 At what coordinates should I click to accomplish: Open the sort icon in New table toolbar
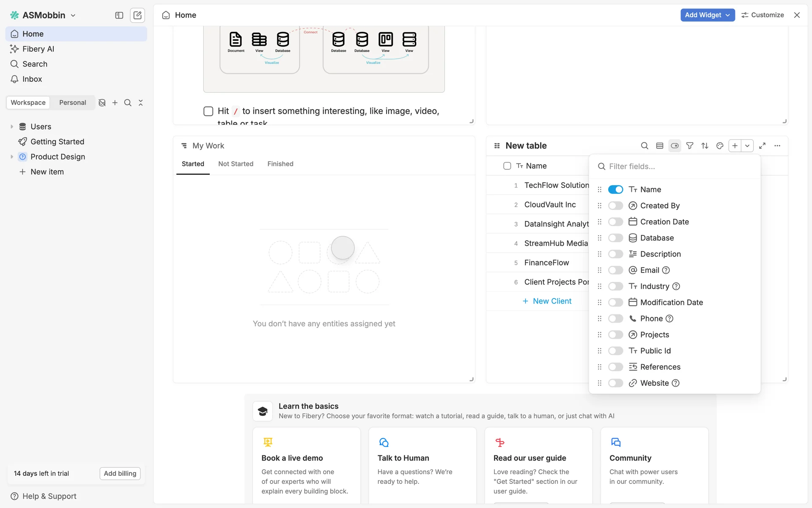click(x=705, y=146)
